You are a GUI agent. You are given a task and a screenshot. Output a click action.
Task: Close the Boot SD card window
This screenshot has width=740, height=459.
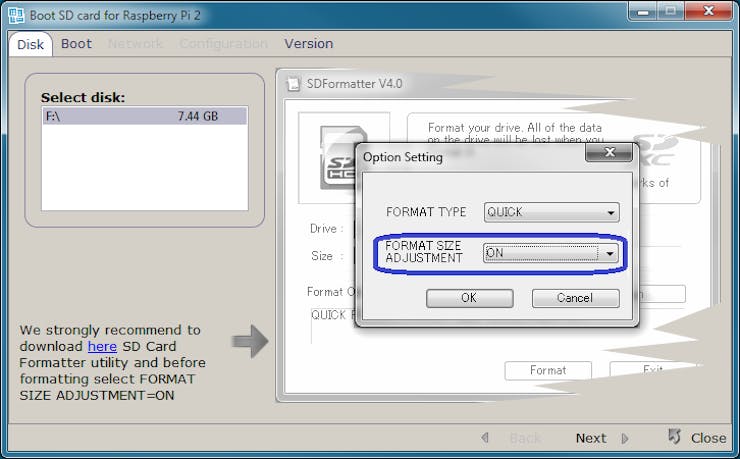tap(708, 11)
